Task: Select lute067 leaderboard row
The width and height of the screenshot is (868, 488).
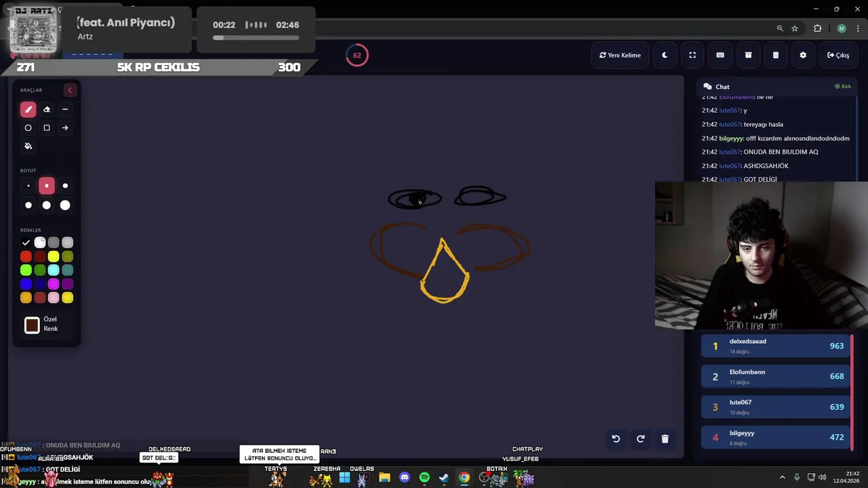Action: click(x=776, y=407)
